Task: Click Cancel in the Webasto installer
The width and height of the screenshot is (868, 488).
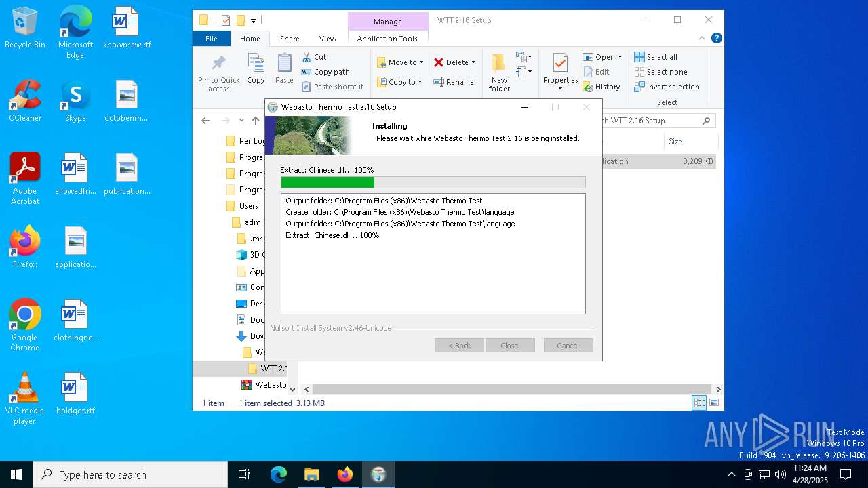Action: 568,346
